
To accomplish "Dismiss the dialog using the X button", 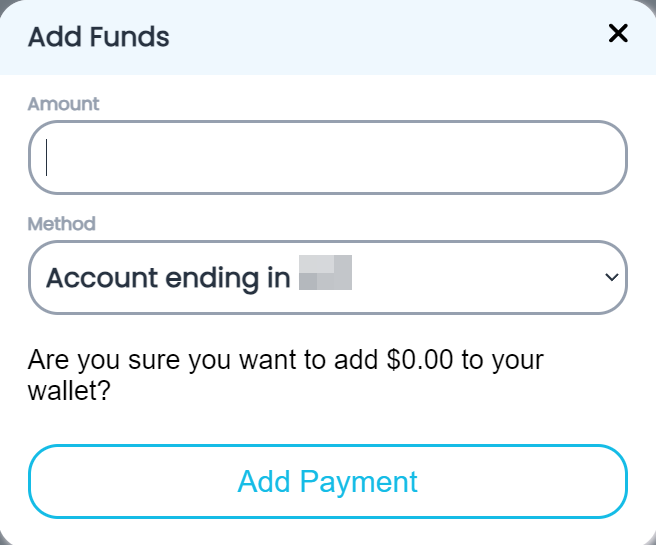I will pos(618,34).
